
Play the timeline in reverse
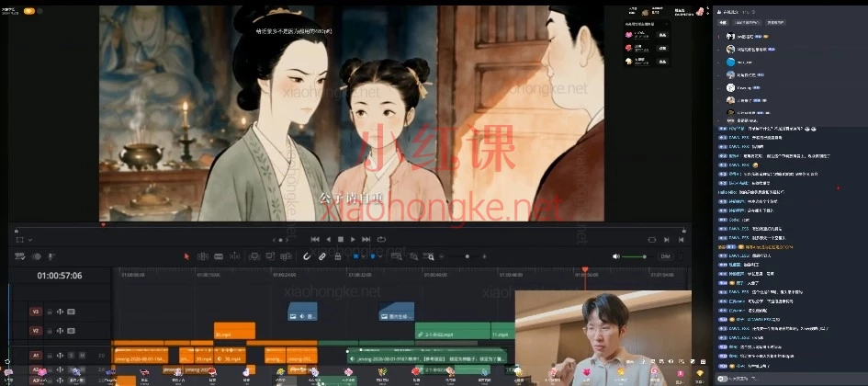328,239
